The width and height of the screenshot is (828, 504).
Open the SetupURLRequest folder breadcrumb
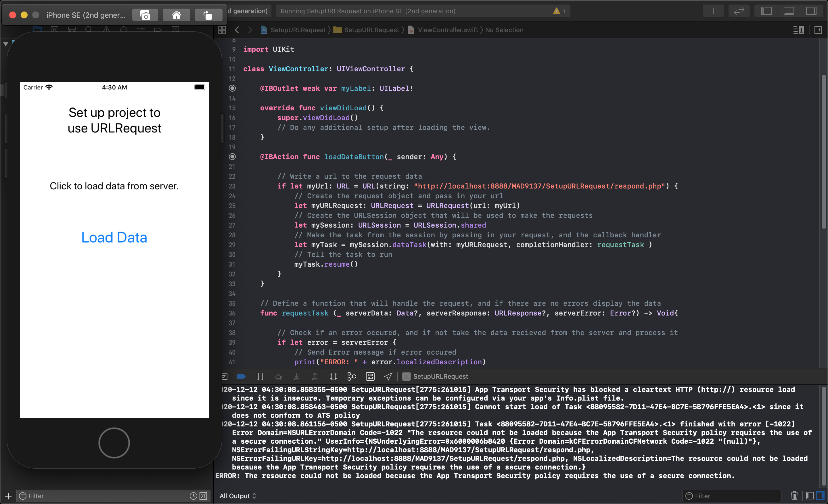[x=366, y=30]
